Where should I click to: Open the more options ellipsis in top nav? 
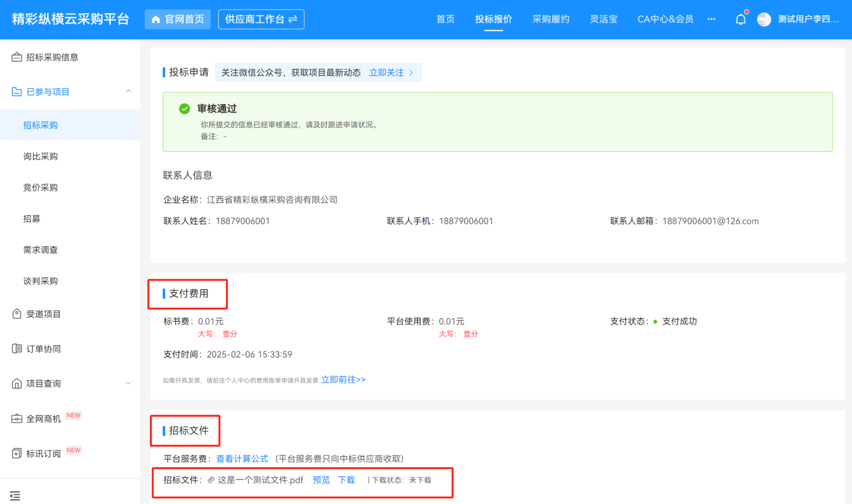[x=711, y=19]
